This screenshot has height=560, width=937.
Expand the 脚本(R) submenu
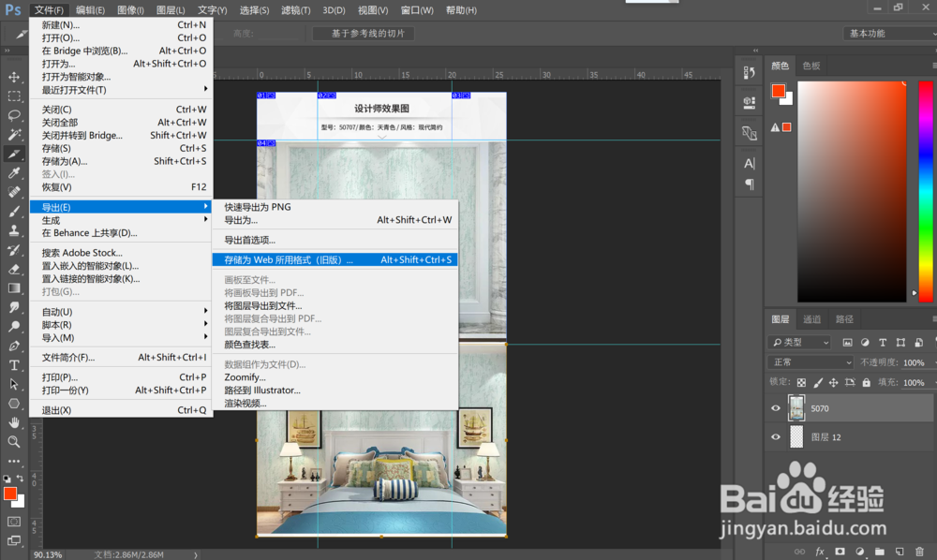point(121,325)
